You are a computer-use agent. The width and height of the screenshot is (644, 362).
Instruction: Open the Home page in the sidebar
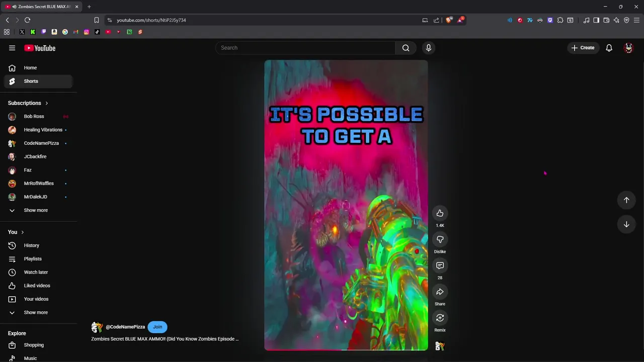pos(38,68)
